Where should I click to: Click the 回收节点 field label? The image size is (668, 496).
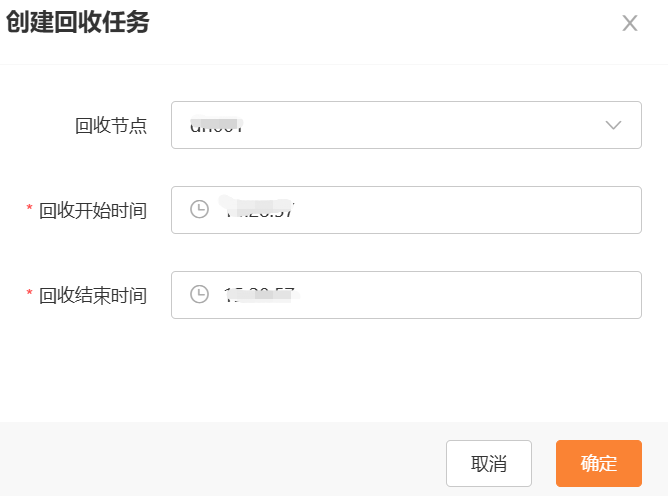coord(111,126)
